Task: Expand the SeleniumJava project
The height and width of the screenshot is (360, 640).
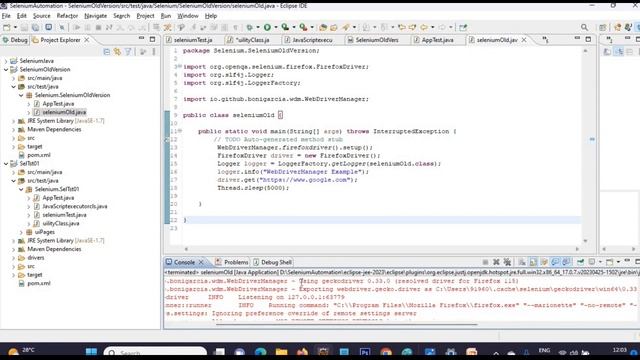Action: coord(6,61)
